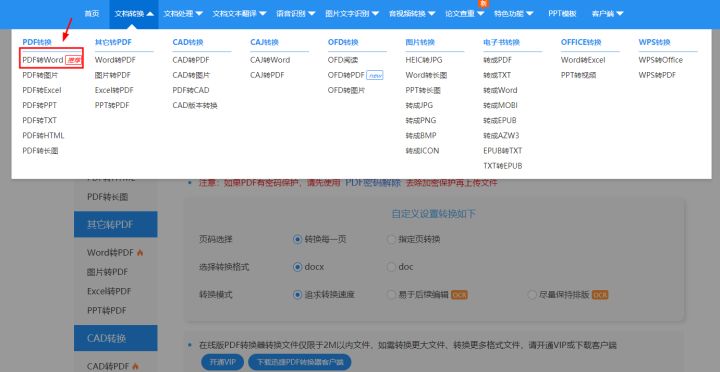Choose PDF转Excel in the dropdown menu

tap(42, 90)
